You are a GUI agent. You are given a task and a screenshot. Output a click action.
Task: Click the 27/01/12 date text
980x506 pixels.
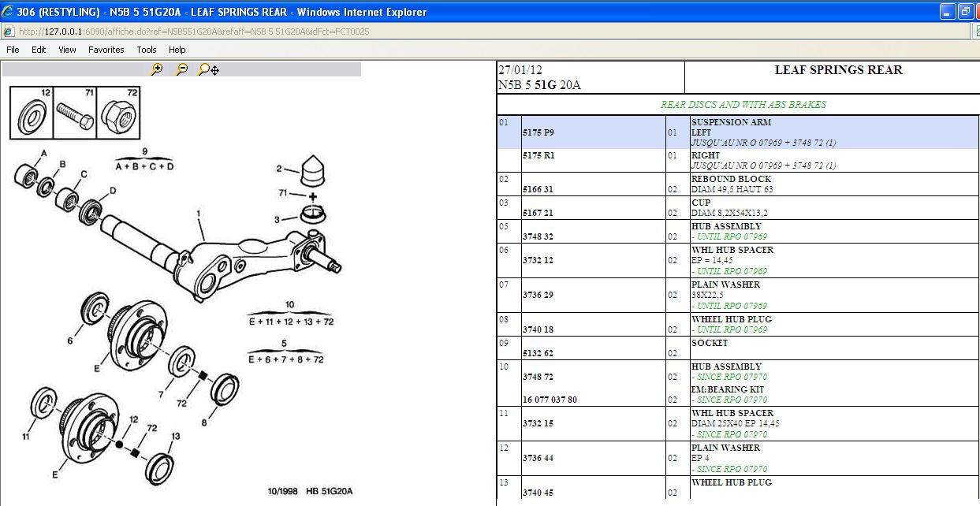520,69
